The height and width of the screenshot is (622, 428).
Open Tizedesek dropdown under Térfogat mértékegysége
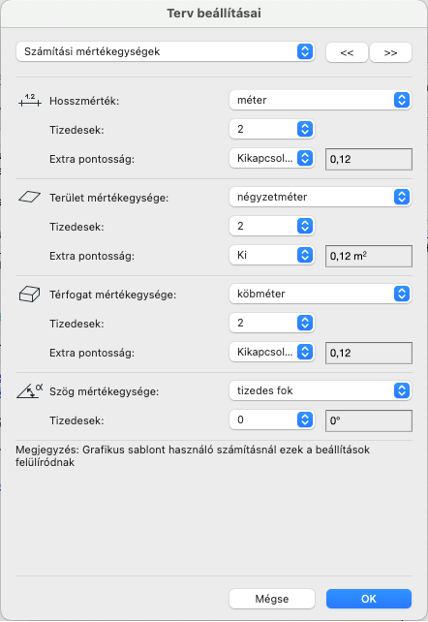(x=272, y=323)
